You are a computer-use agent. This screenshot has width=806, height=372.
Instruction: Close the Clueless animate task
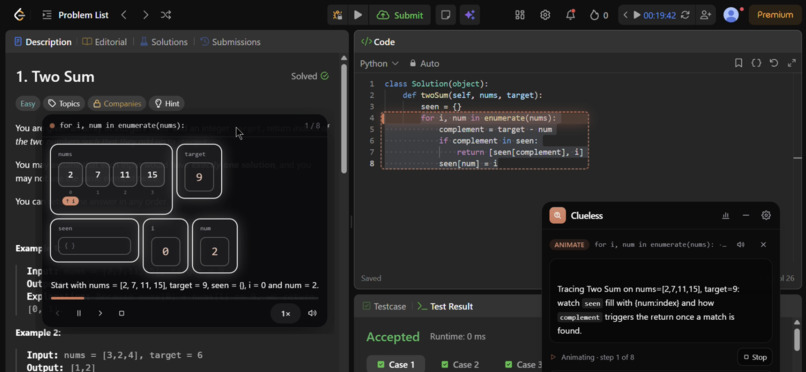(763, 245)
